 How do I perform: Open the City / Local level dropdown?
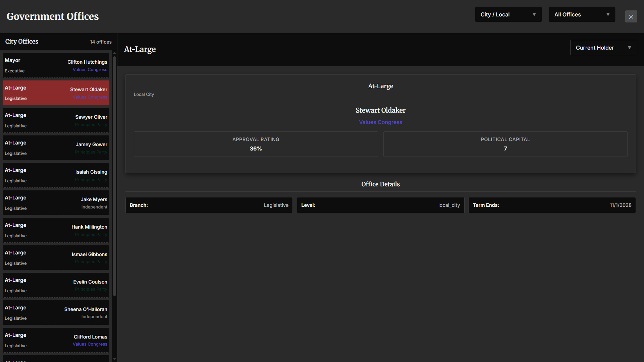click(x=508, y=15)
